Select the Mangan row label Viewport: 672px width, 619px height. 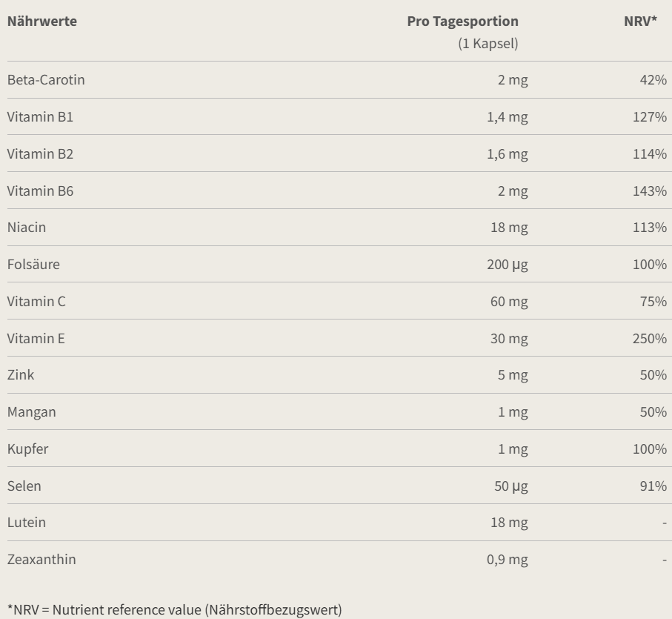coord(32,412)
